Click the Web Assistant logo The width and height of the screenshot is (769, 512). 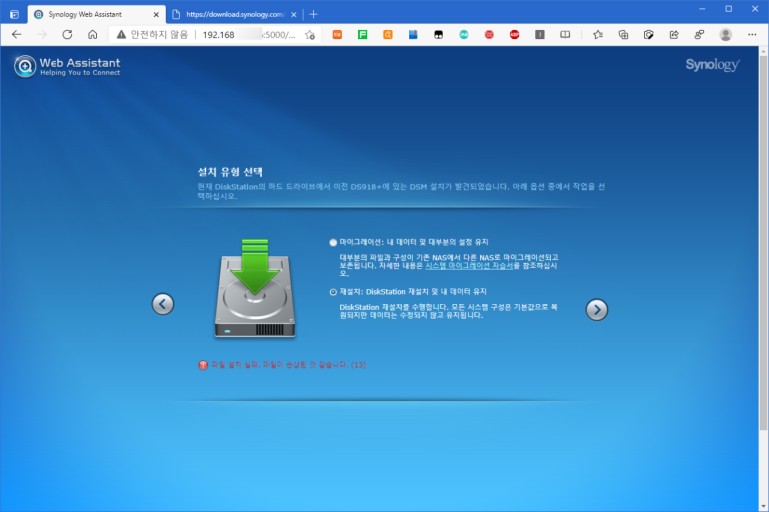click(67, 66)
